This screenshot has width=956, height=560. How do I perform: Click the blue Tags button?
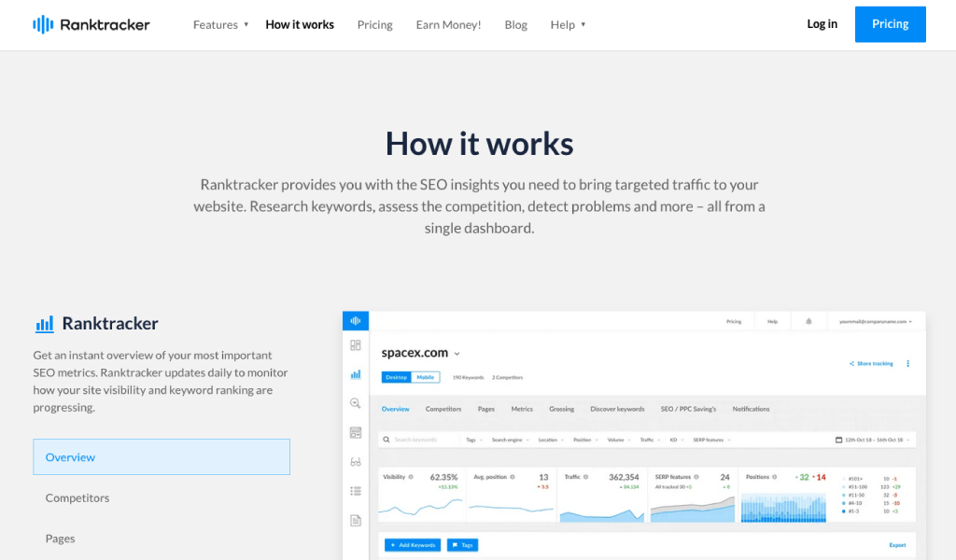463,545
